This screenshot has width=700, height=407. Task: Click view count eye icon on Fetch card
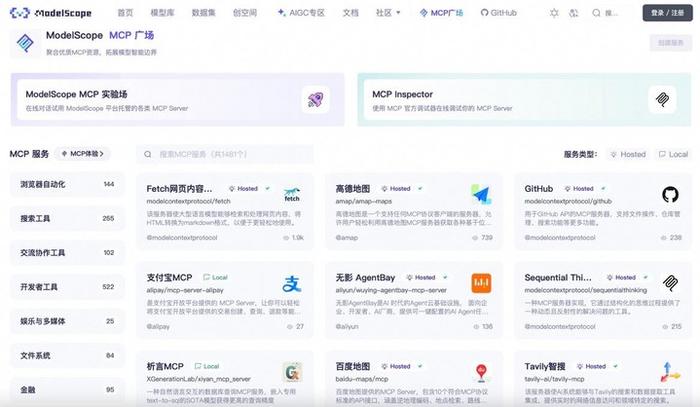click(x=286, y=238)
